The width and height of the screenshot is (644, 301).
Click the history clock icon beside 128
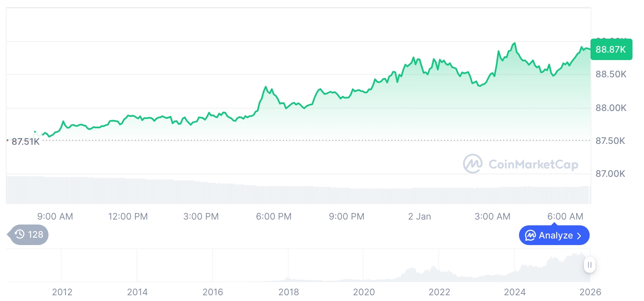(19, 234)
